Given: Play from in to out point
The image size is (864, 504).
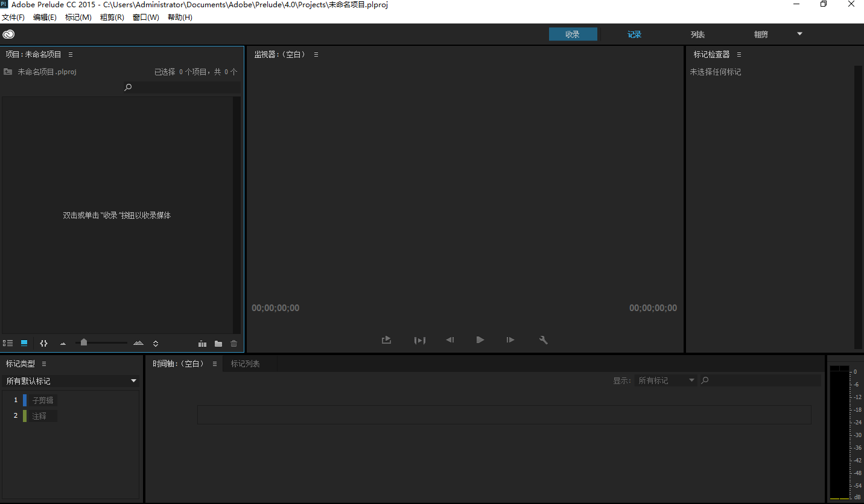Looking at the screenshot, I should click(x=420, y=339).
